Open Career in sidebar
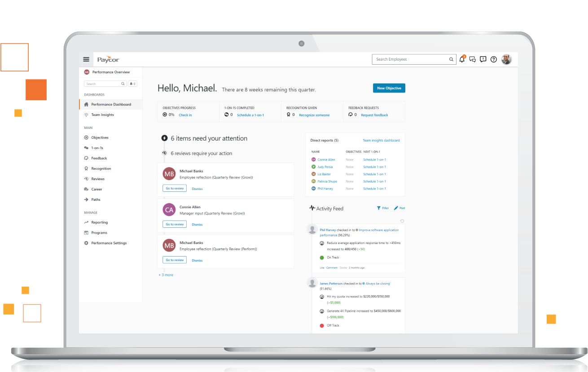Viewport: 588px width, 372px height. pos(97,189)
